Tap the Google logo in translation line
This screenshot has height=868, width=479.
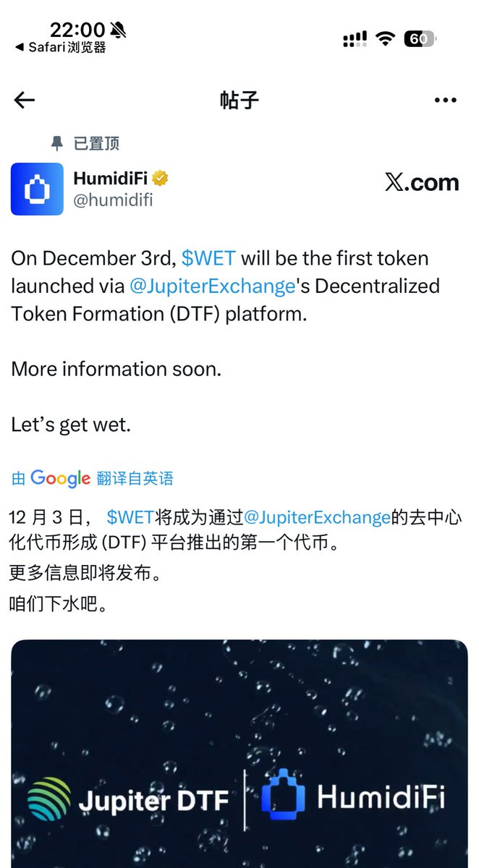click(x=60, y=478)
